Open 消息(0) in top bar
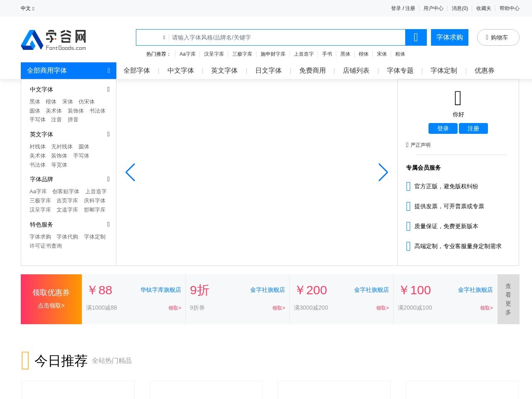The image size is (532, 399). 460,8
